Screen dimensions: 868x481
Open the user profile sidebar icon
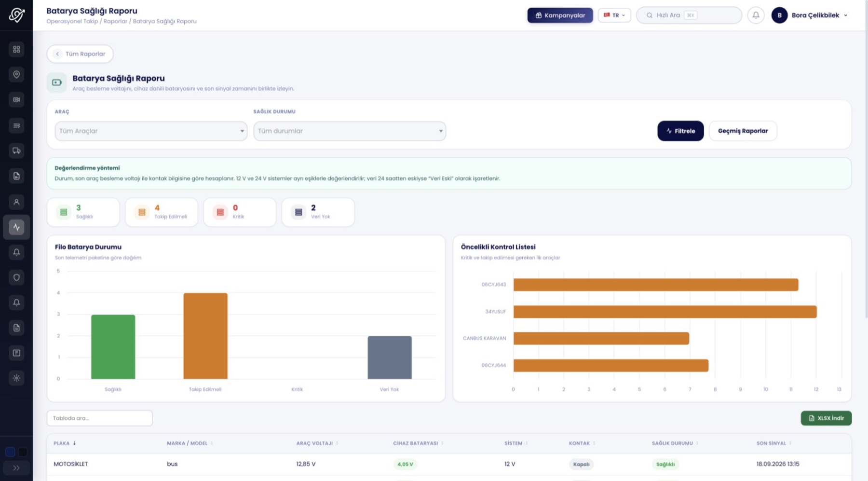click(16, 202)
